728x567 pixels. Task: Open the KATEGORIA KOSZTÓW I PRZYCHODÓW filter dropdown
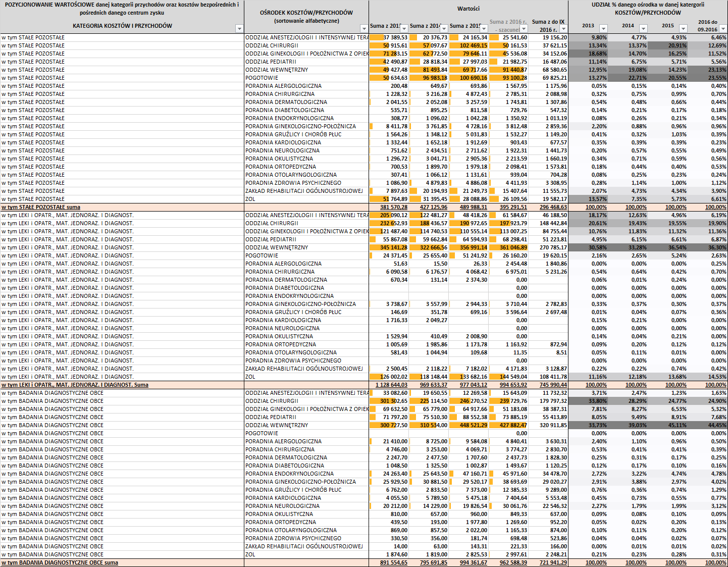(239, 29)
